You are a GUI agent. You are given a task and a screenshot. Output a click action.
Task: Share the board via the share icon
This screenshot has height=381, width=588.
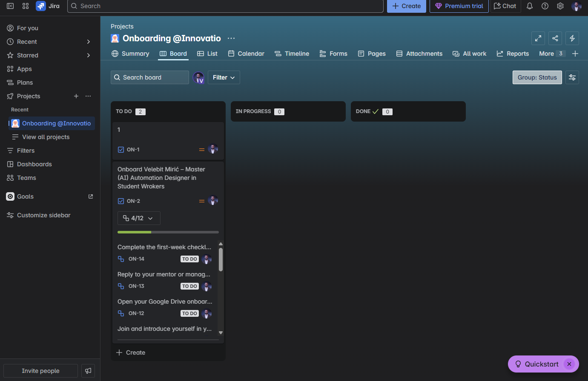[x=555, y=38]
